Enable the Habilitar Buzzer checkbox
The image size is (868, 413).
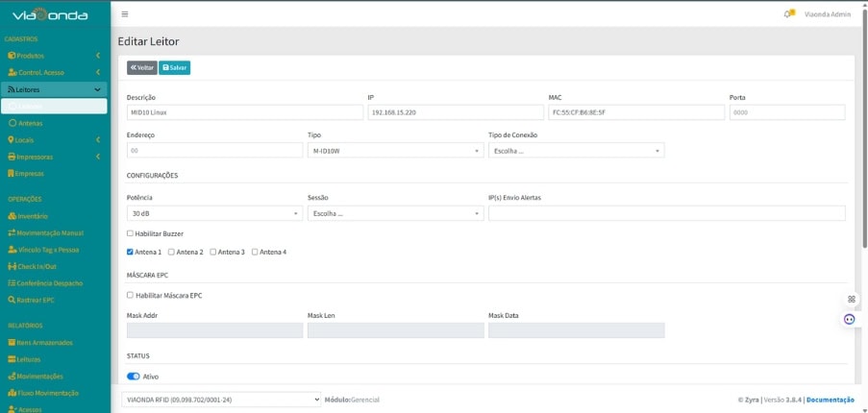(x=131, y=233)
